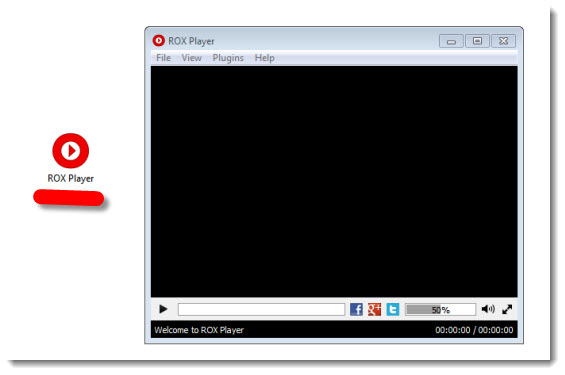Click the 50% volume slider
565x375 pixels.
coord(440,309)
